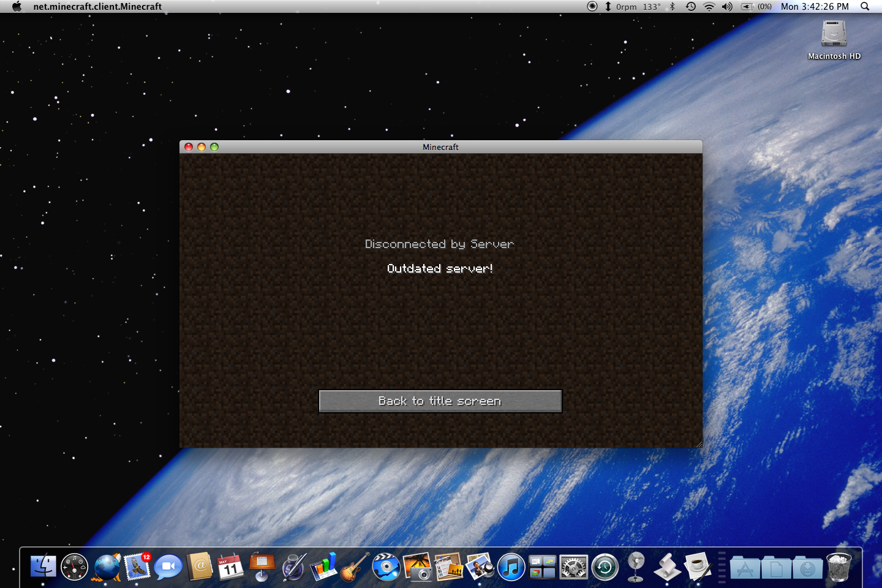Open System Preferences gear in dock
This screenshot has width=882, height=588.
coord(574,567)
